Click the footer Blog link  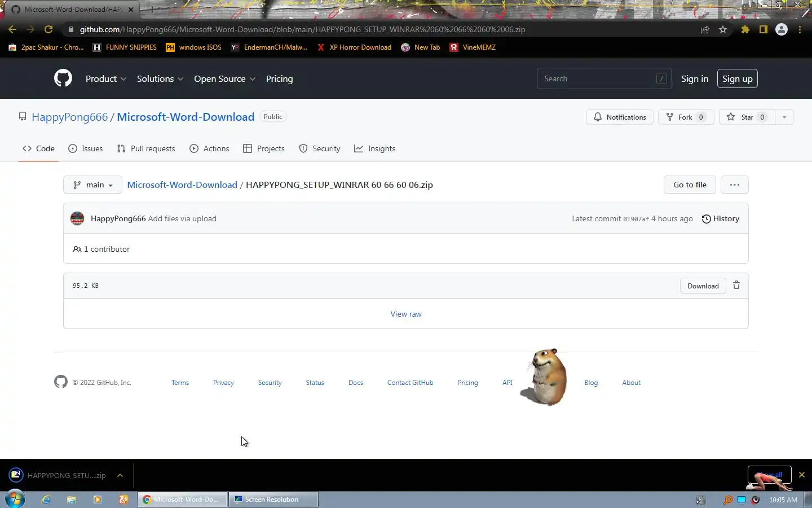tap(591, 383)
